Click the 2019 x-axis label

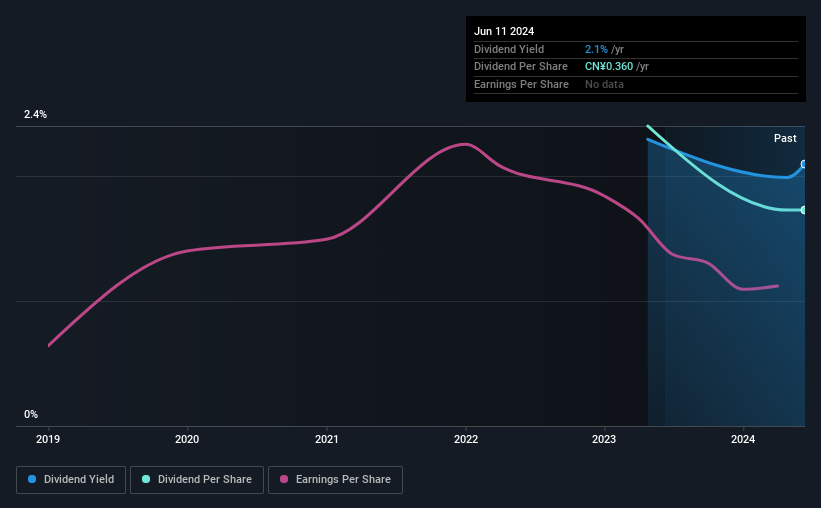pyautogui.click(x=48, y=439)
